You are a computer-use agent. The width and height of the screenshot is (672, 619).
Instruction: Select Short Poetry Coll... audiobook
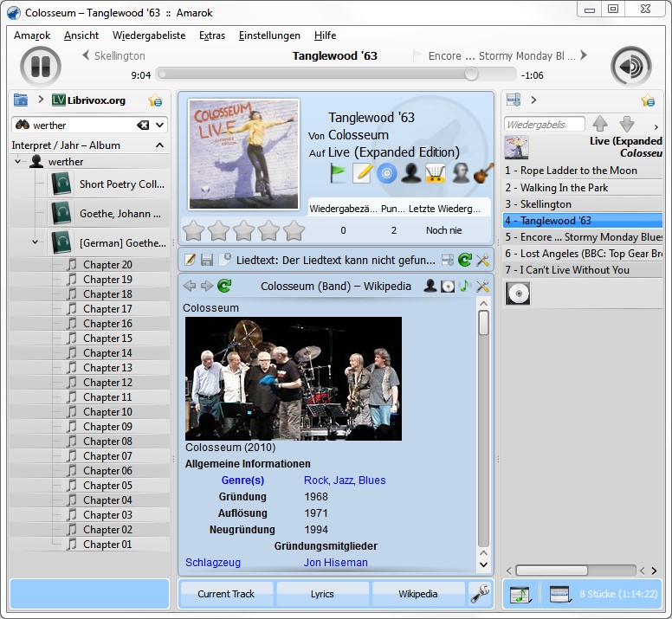tap(107, 184)
